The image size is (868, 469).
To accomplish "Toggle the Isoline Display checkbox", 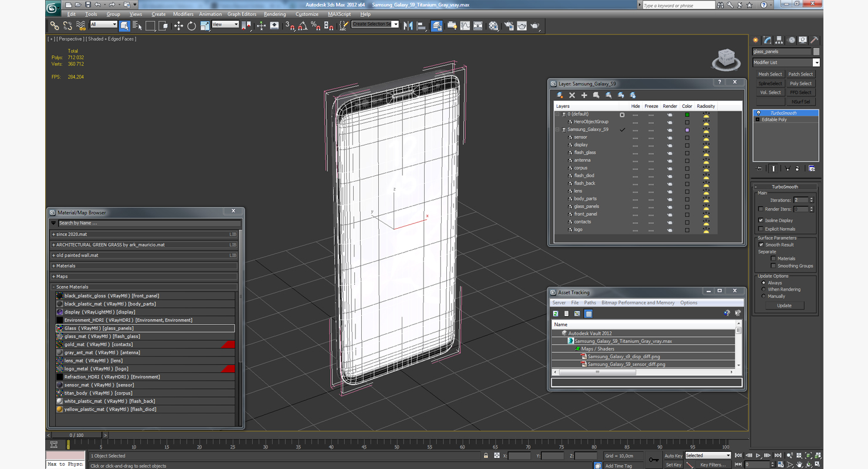I will pyautogui.click(x=761, y=220).
